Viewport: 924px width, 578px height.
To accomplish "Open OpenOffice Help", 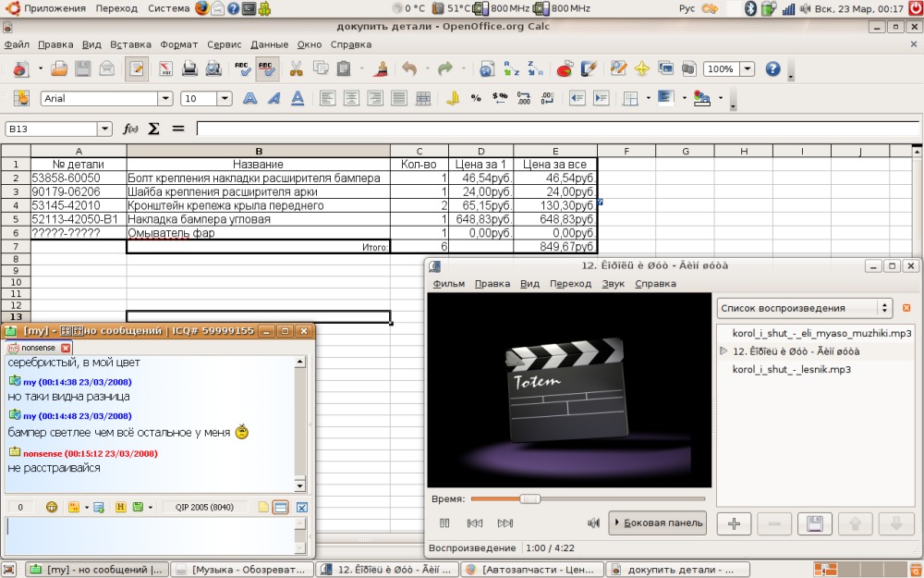I will [772, 69].
